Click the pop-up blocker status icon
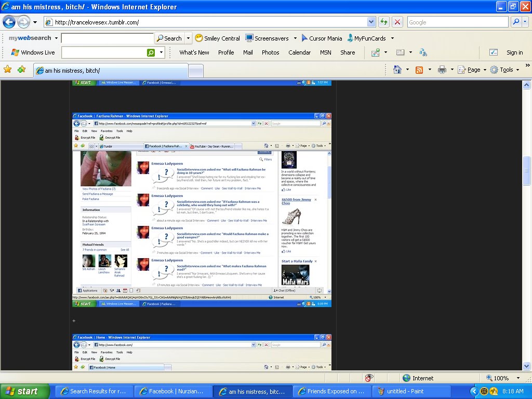532x399 pixels. (369, 378)
